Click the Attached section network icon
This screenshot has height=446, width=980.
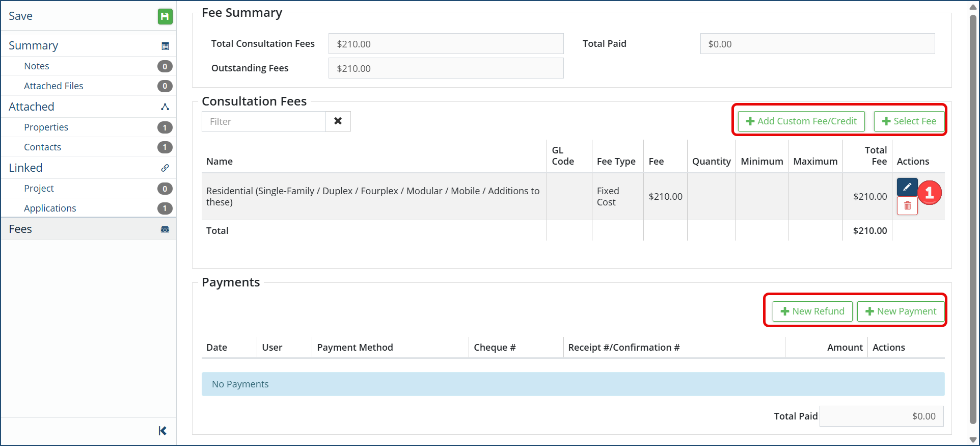click(x=165, y=107)
